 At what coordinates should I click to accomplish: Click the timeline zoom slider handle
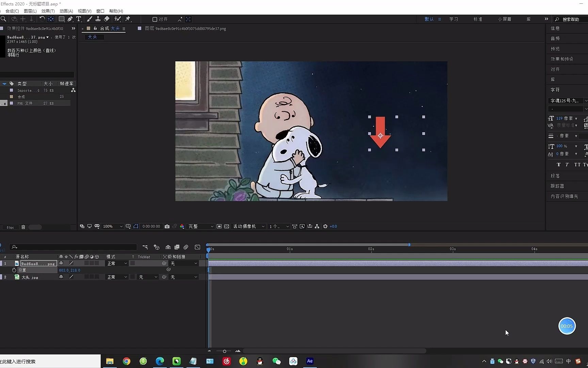click(225, 351)
